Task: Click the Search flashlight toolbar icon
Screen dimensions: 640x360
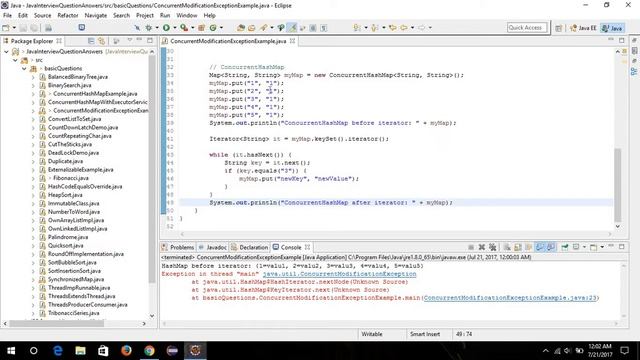Action: pyautogui.click(x=264, y=28)
